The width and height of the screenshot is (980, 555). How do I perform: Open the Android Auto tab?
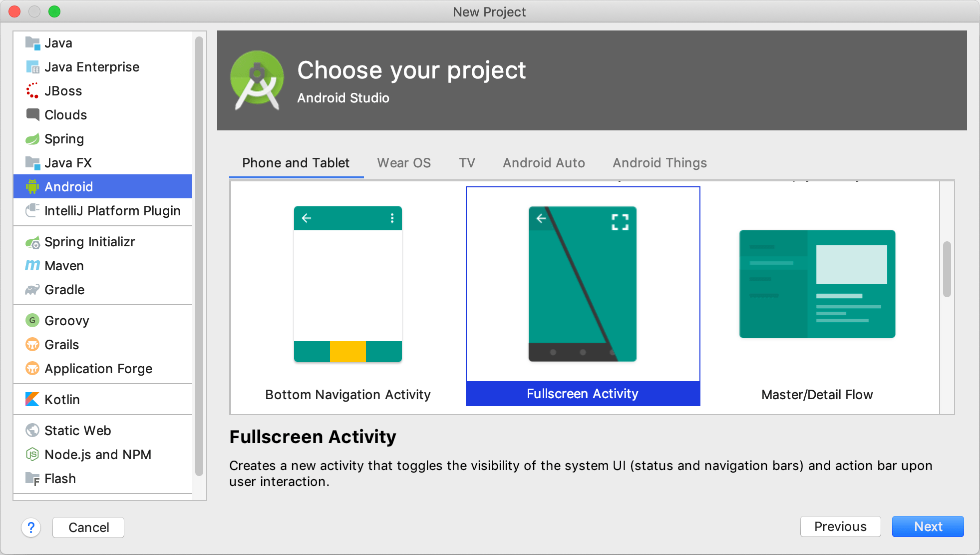click(x=544, y=163)
